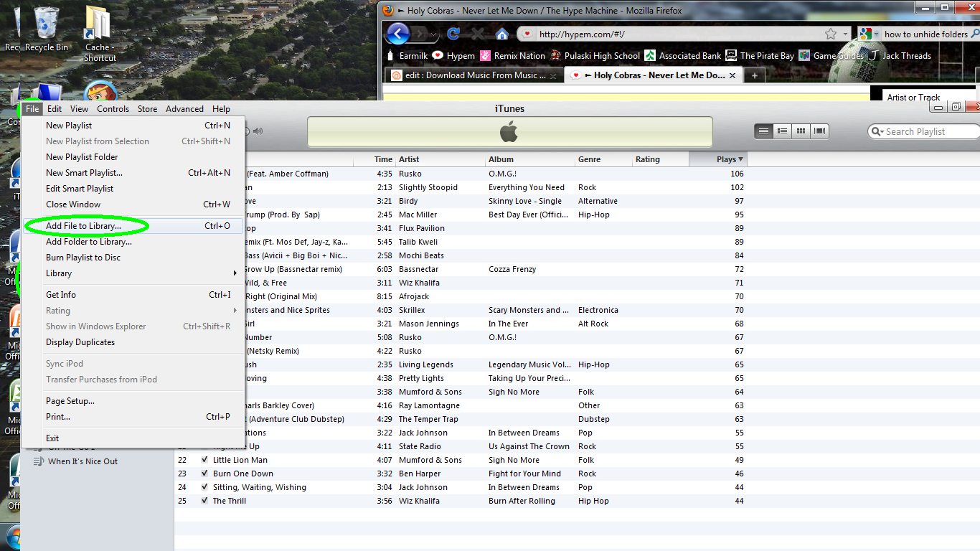The height and width of the screenshot is (551, 980).
Task: Uncheck the Little Lion Man song
Action: (204, 460)
